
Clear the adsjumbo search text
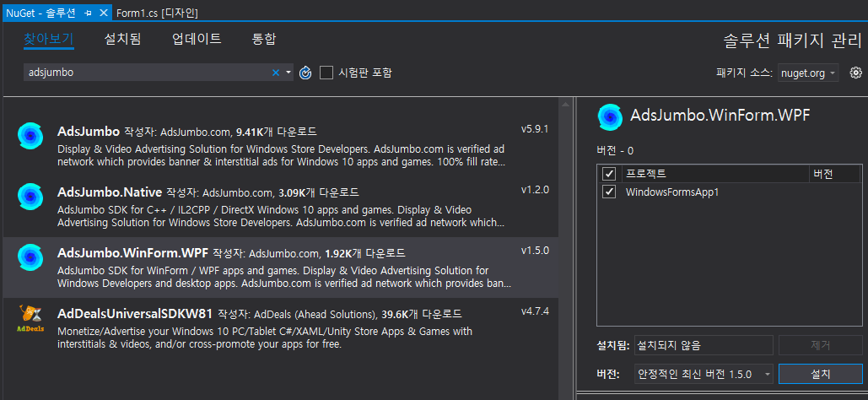[x=276, y=73]
